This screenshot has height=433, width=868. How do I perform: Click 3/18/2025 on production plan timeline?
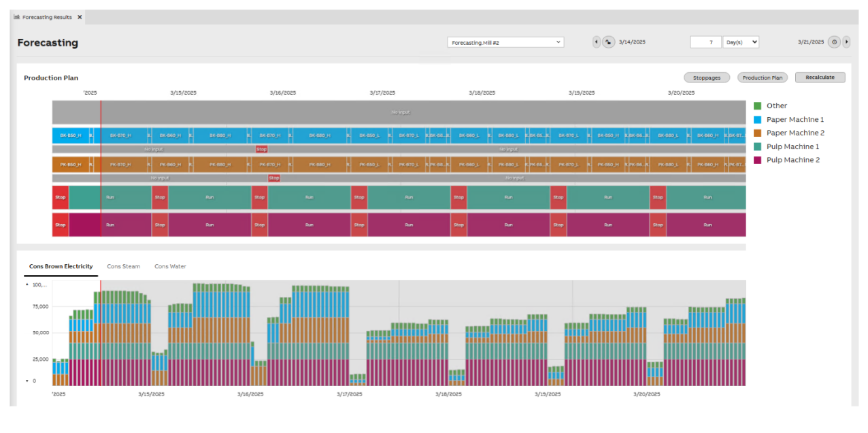click(x=482, y=93)
